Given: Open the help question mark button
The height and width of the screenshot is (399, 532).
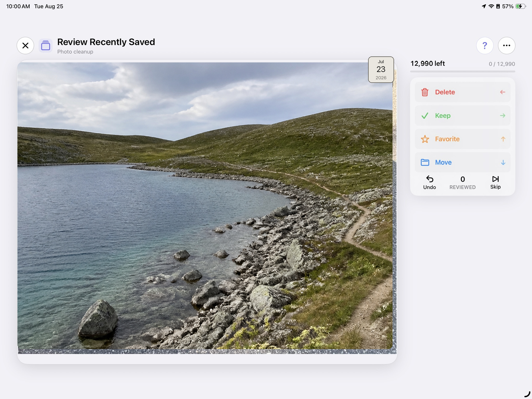Looking at the screenshot, I should (x=485, y=45).
